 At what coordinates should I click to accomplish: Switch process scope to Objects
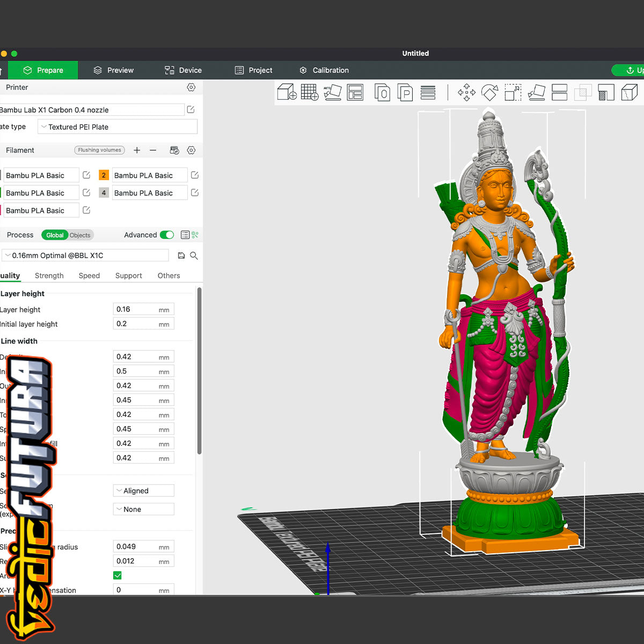(x=80, y=235)
